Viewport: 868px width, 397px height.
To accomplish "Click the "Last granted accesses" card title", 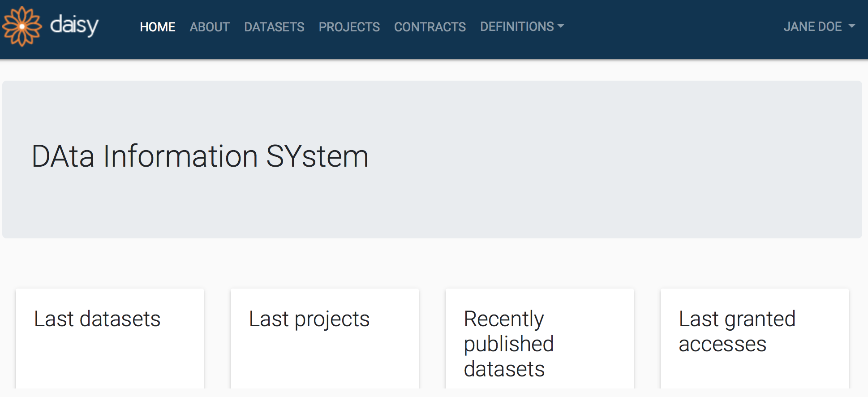I will 737,332.
